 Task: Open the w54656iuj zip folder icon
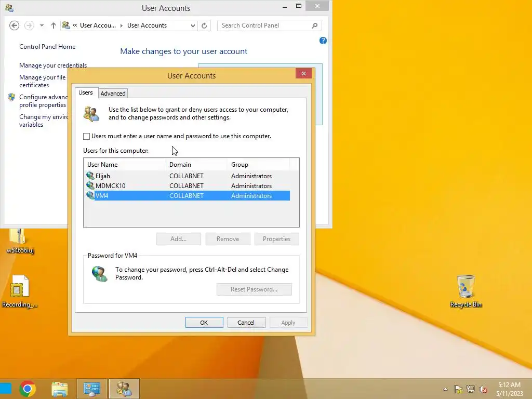tap(19, 236)
